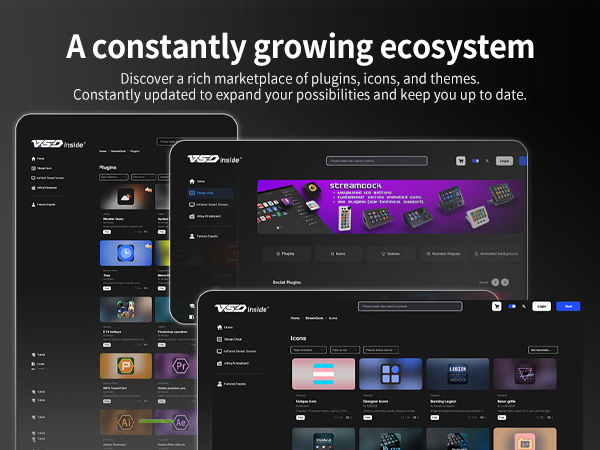Click monitor icon in banner window sidebar
This screenshot has height=450, width=600.
192,204
